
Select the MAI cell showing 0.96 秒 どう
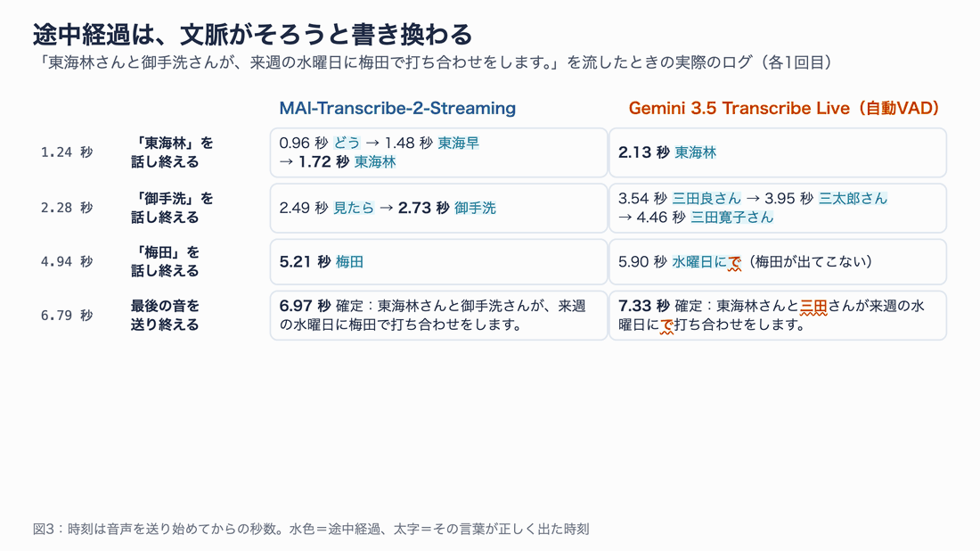(438, 152)
